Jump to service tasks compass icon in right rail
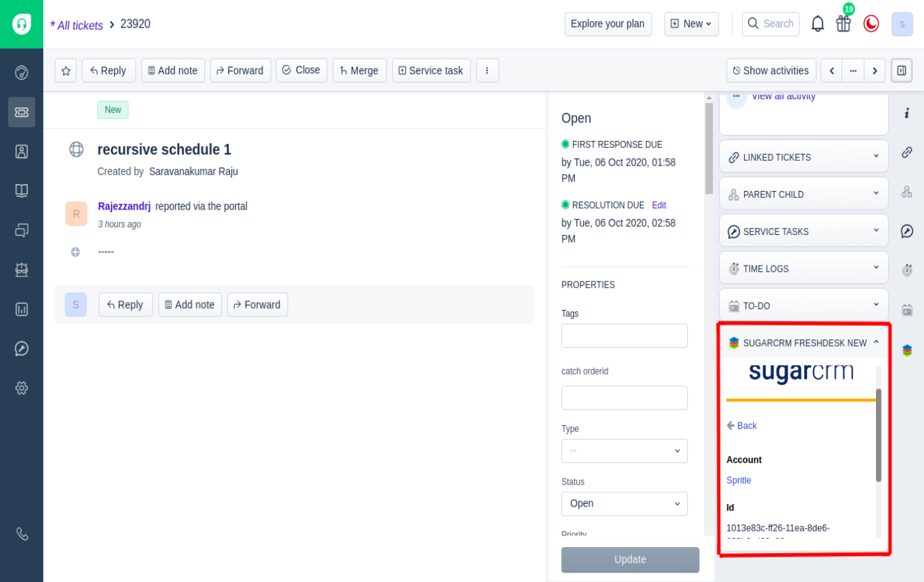This screenshot has height=582, width=924. 907,231
